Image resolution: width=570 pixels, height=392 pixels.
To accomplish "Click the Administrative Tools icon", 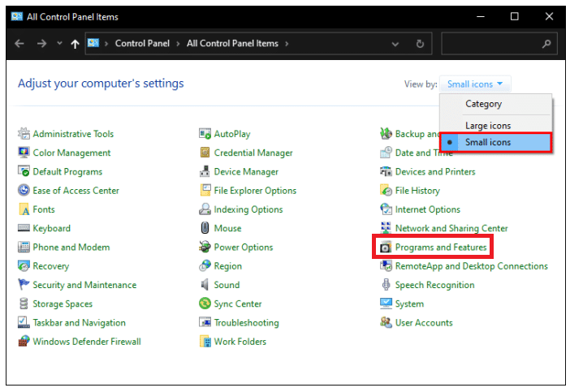I will coord(24,134).
